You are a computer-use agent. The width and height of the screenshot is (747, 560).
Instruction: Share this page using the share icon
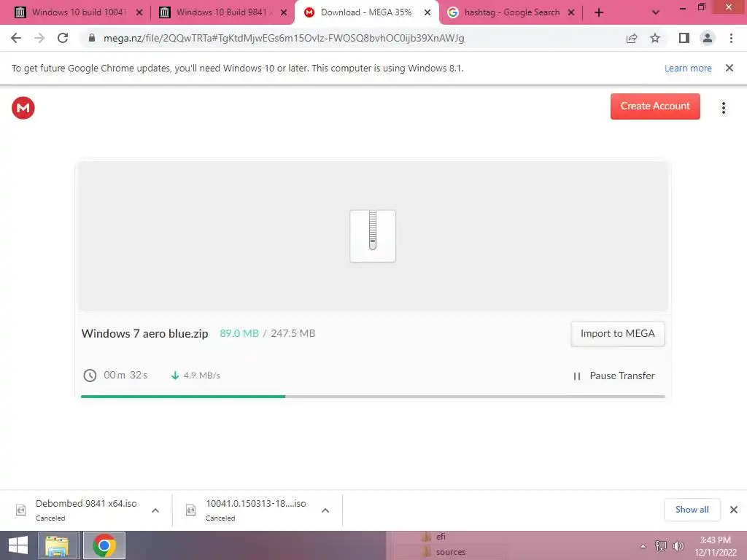(x=632, y=38)
